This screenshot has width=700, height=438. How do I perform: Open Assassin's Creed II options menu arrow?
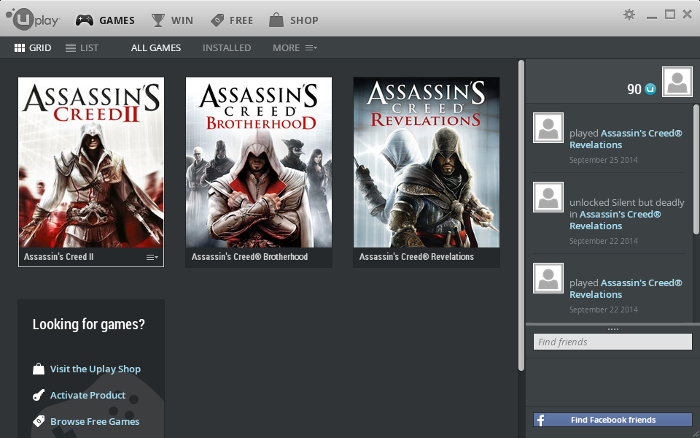[x=152, y=257]
